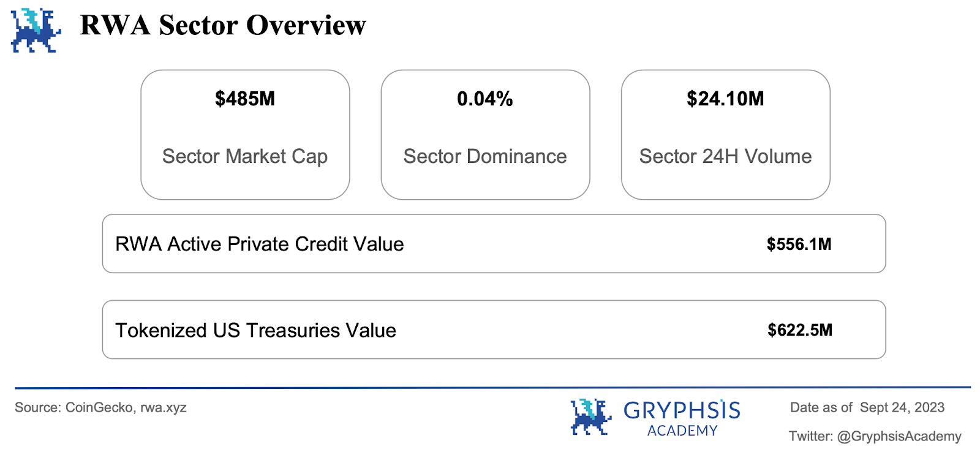
Task: Click the Sept 24, 2023 date text
Action: tap(902, 407)
